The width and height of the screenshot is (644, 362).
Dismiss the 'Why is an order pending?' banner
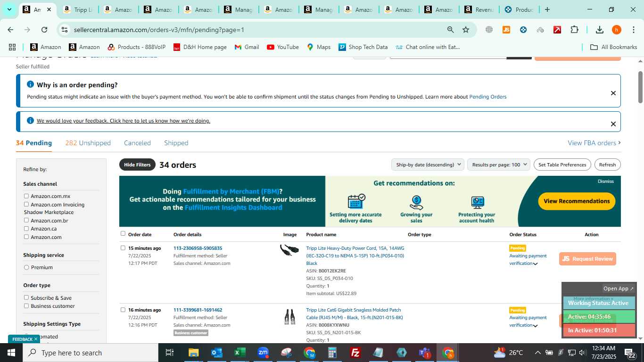click(x=613, y=93)
